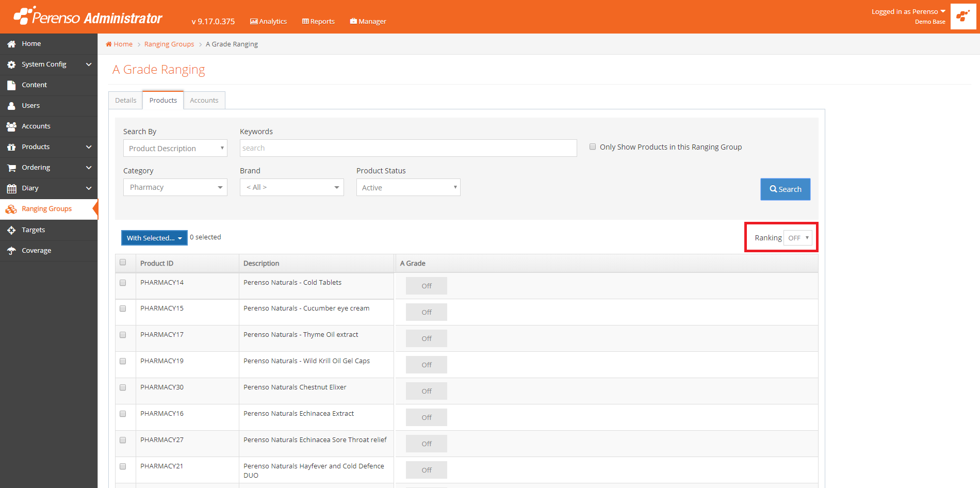Viewport: 980px width, 488px height.
Task: Open Manager from the top bar
Action: (x=368, y=21)
